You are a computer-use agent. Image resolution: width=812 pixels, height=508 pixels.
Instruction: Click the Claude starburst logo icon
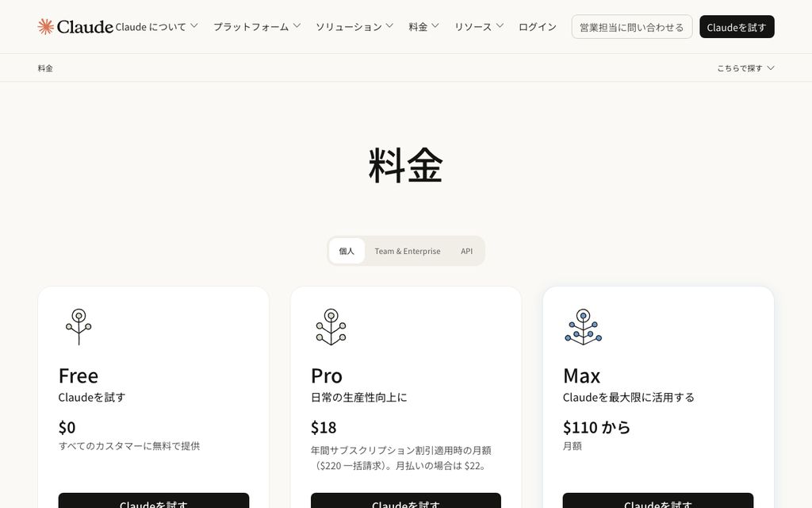pos(45,26)
